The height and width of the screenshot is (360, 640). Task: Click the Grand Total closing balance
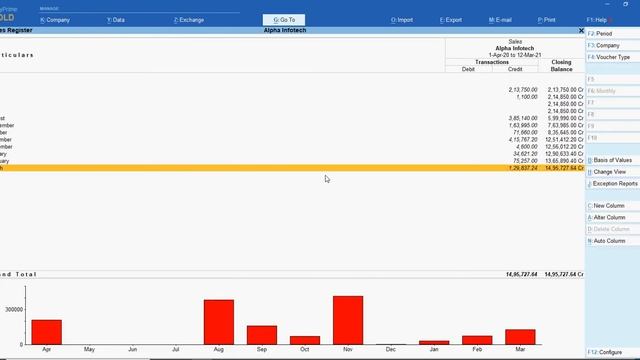pos(564,274)
